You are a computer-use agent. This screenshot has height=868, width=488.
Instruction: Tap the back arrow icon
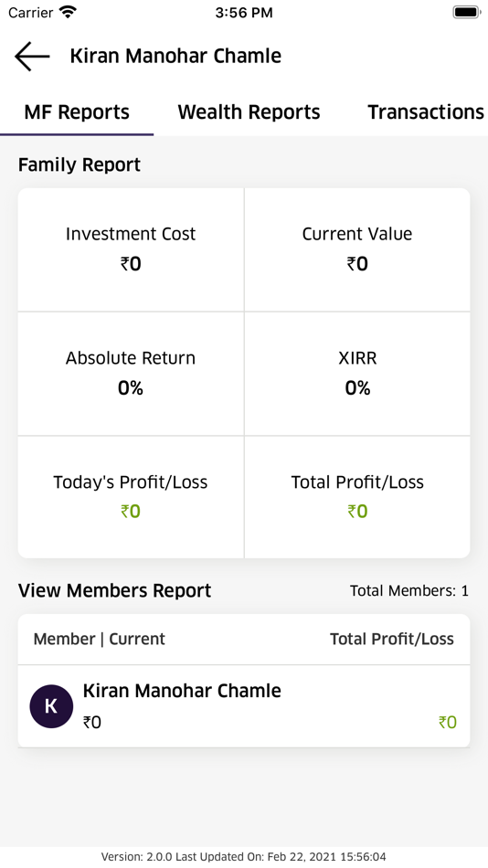coord(32,56)
